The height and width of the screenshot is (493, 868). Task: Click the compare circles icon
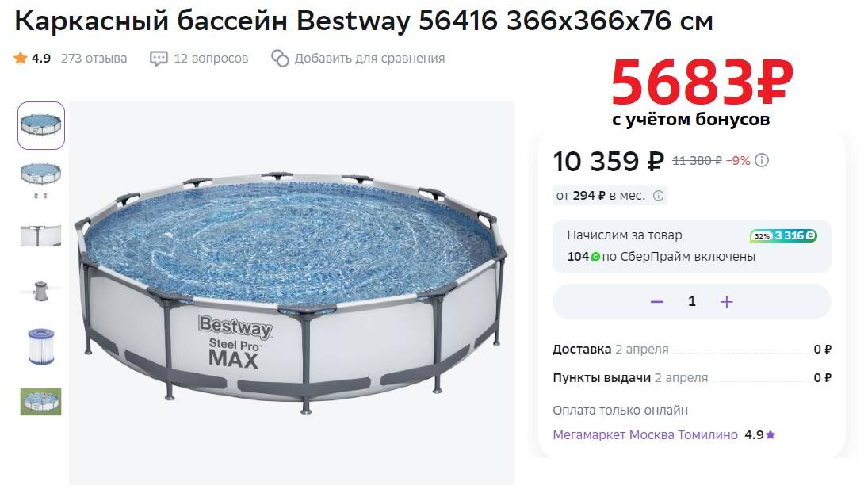tap(280, 59)
